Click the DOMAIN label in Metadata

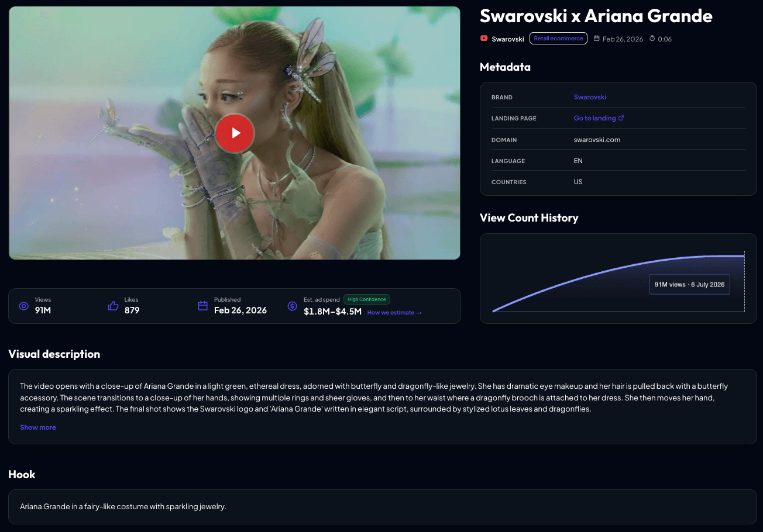504,140
